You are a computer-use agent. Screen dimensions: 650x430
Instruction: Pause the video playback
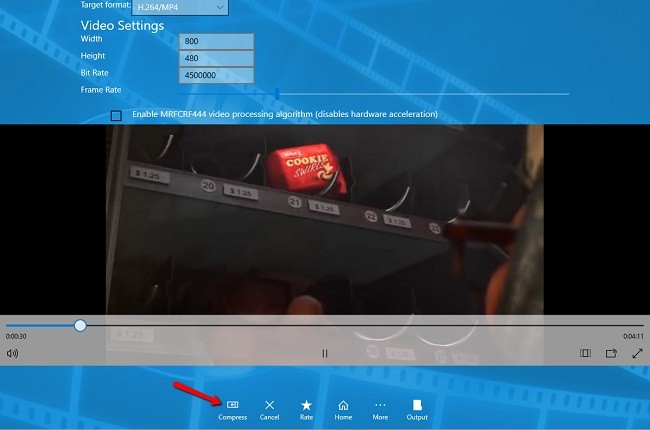(x=325, y=353)
